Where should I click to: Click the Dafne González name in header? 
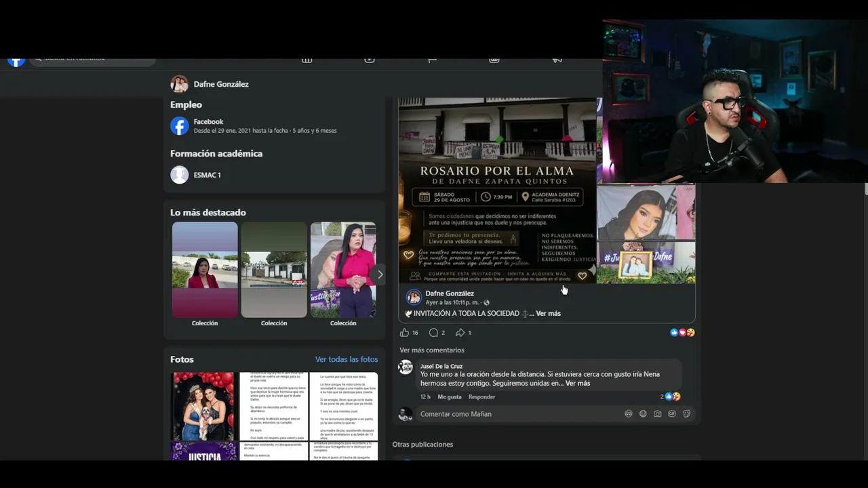pyautogui.click(x=221, y=84)
